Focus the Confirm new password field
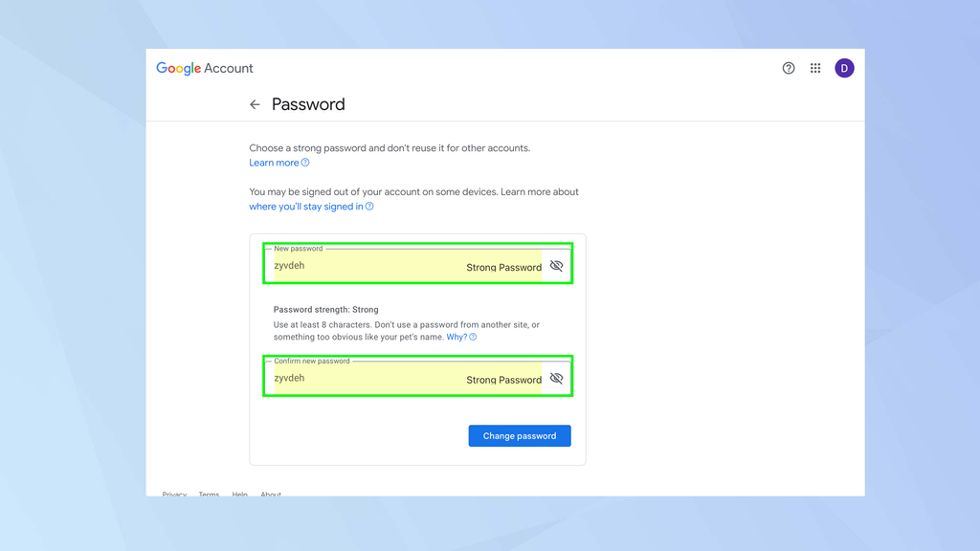 point(402,378)
